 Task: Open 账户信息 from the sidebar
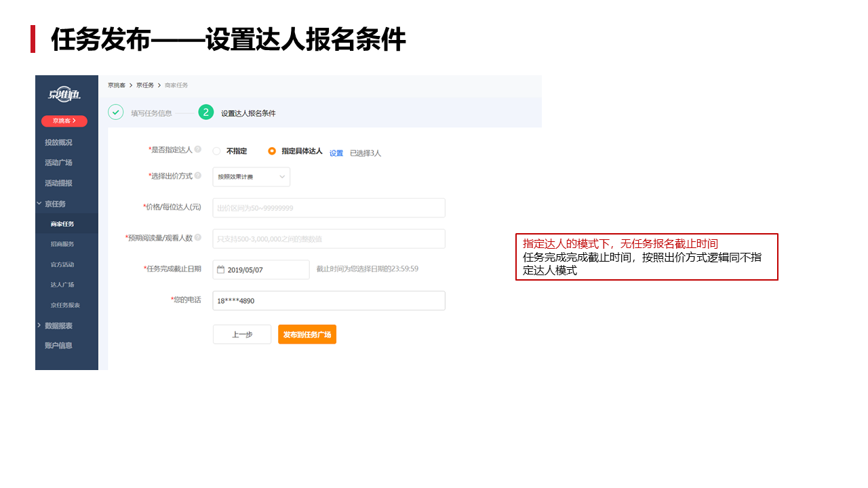[x=57, y=346]
